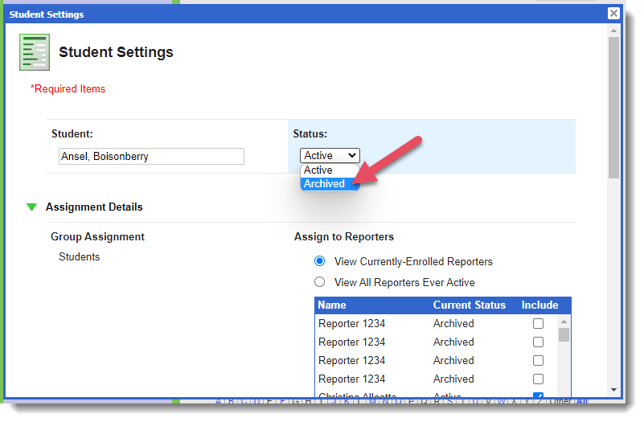Close the Student Settings dialog

pyautogui.click(x=613, y=14)
